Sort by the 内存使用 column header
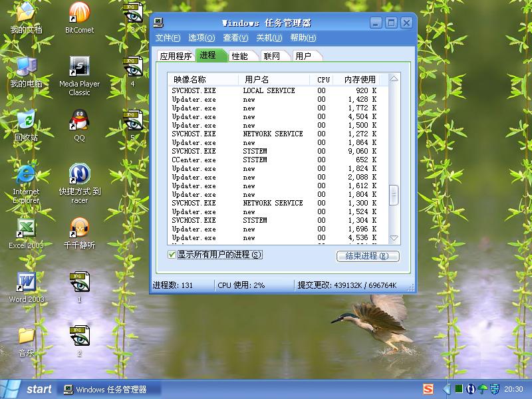The width and height of the screenshot is (532, 399). point(356,79)
